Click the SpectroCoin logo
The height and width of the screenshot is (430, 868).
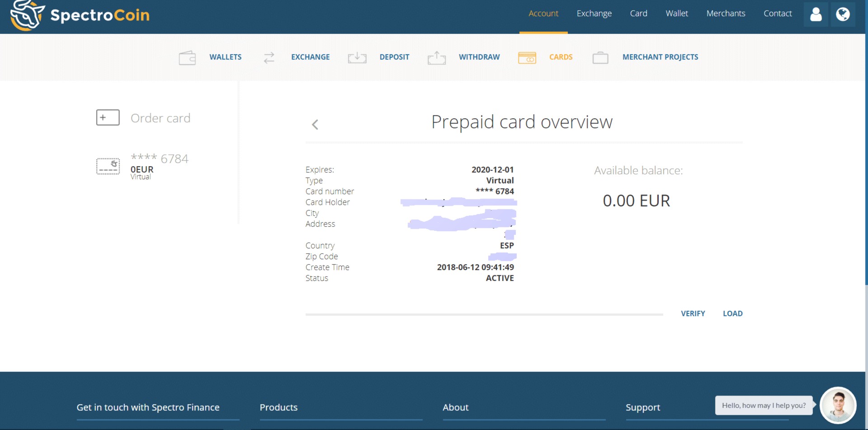tap(80, 15)
